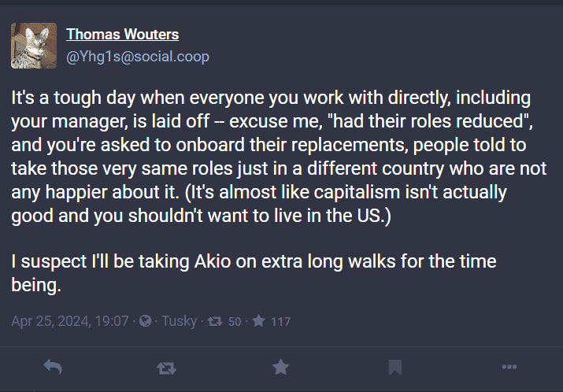563x392 pixels.
Task: View the 50 boosts count
Action: tap(235, 322)
